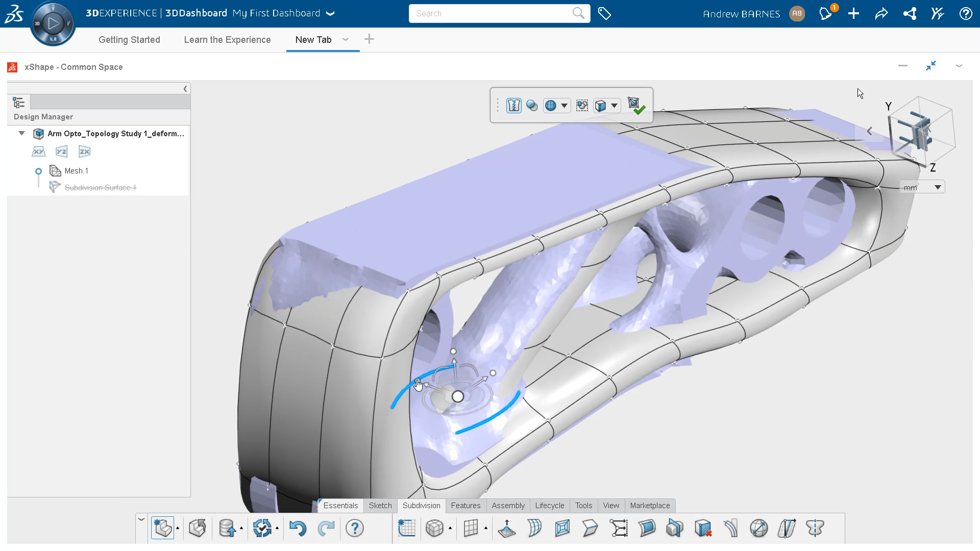Viewport: 980px width, 551px height.
Task: Click the Bridge tool icon in toolbar
Action: 646,528
